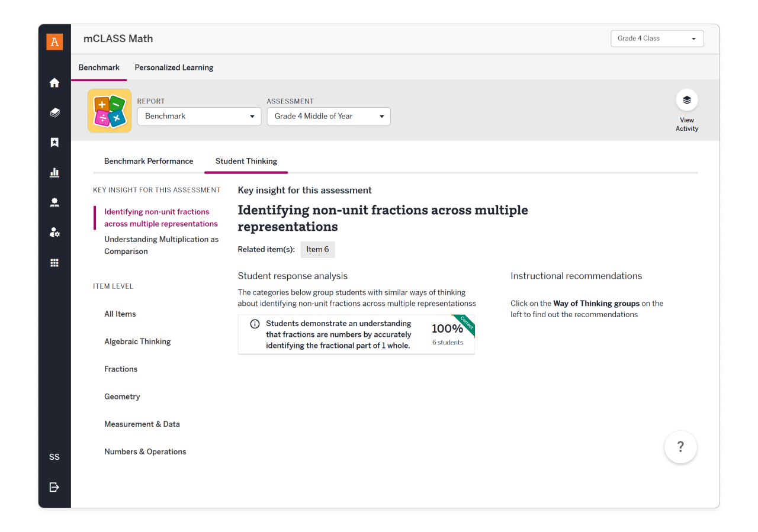Open the Fractions item level
This screenshot has height=532, width=758.
coord(121,369)
